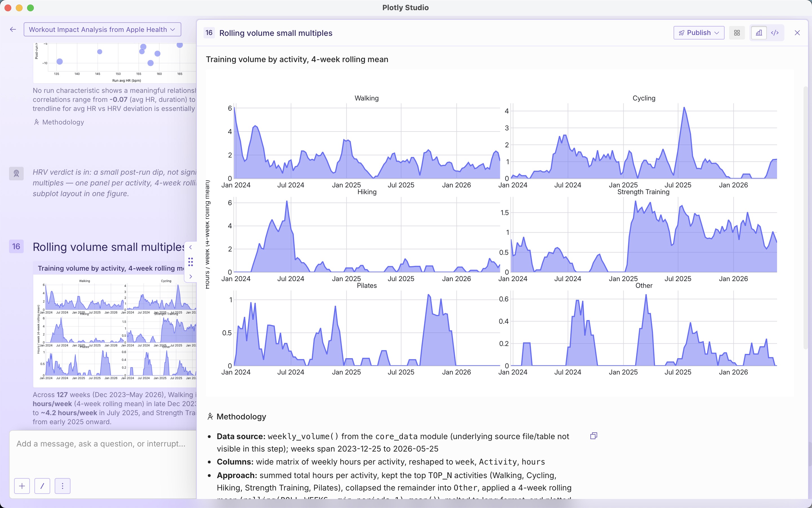Open the Workout Impact Analysis project dropdown
812x508 pixels.
(x=102, y=30)
